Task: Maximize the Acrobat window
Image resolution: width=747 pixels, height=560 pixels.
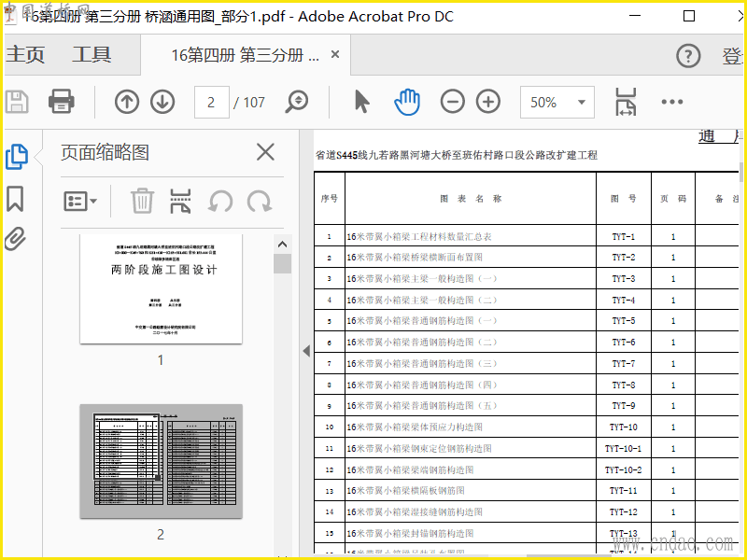Action: pyautogui.click(x=689, y=16)
